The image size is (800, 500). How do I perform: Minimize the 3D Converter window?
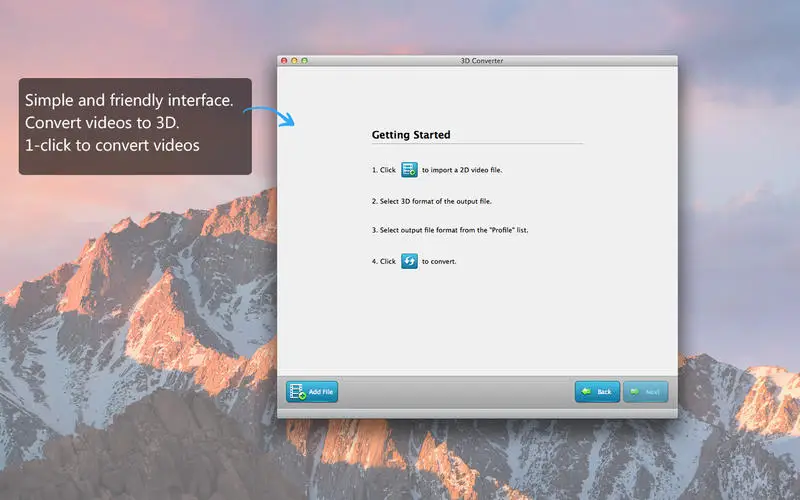294,61
